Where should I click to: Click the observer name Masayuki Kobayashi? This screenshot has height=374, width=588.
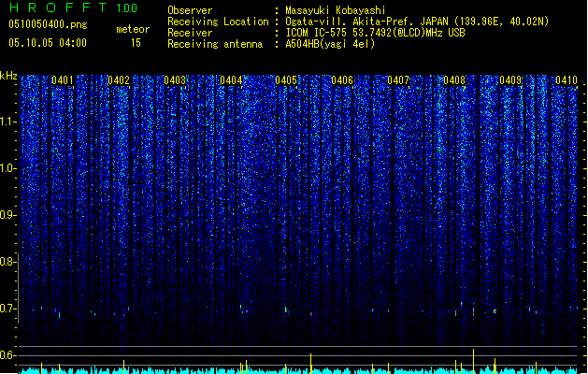336,10
